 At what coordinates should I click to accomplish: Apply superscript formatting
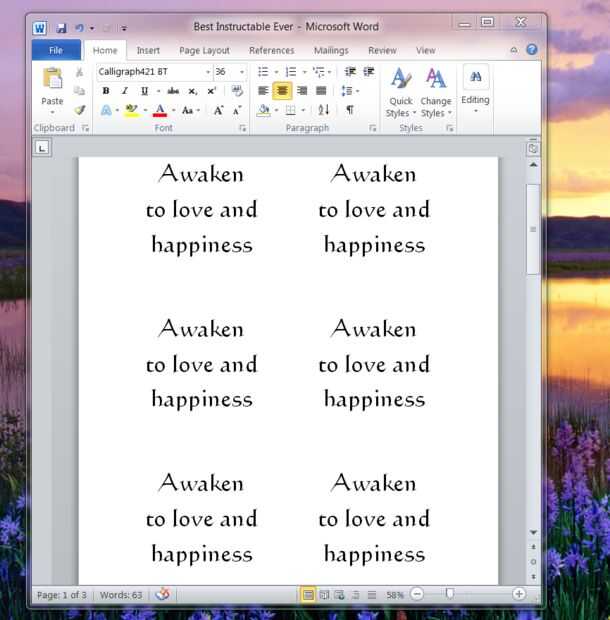pos(212,91)
